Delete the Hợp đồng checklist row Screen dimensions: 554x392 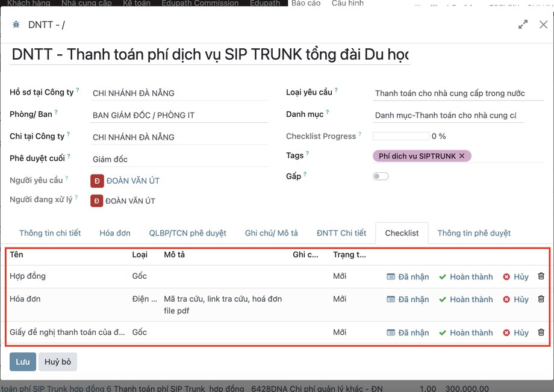(541, 276)
